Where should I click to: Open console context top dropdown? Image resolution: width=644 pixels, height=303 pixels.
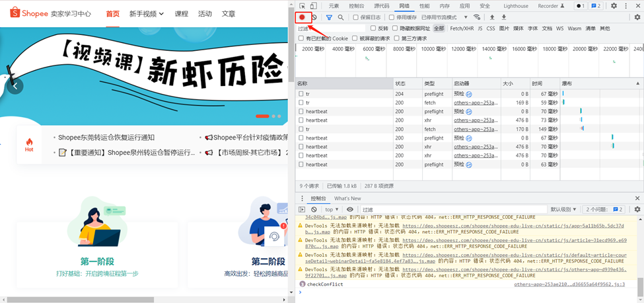(x=332, y=209)
